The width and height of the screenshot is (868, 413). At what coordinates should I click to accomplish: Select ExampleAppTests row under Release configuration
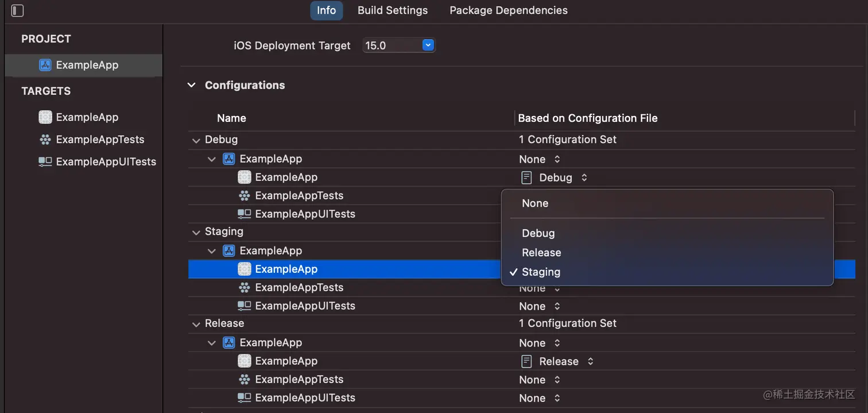(299, 380)
